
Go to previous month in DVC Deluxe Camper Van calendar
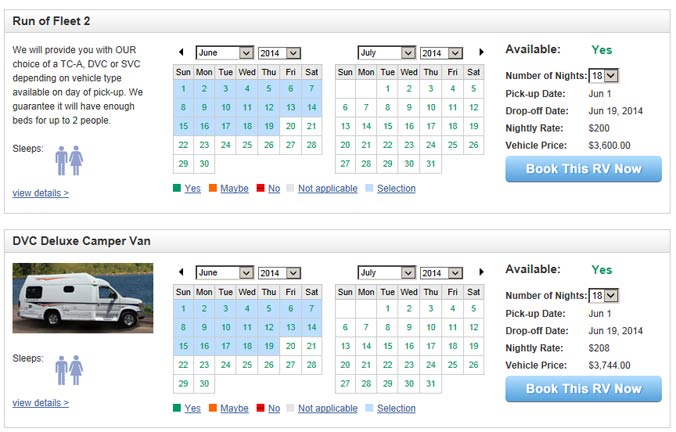pos(181,272)
